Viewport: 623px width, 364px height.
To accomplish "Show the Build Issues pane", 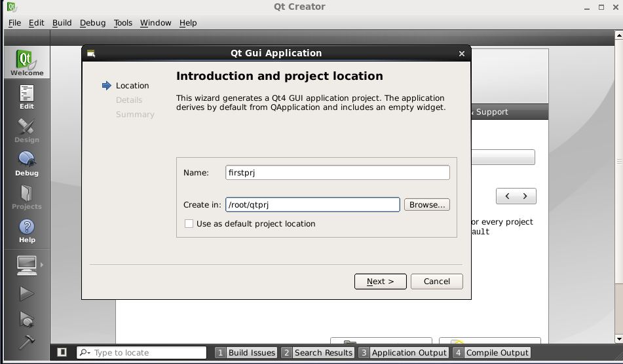I will (246, 352).
